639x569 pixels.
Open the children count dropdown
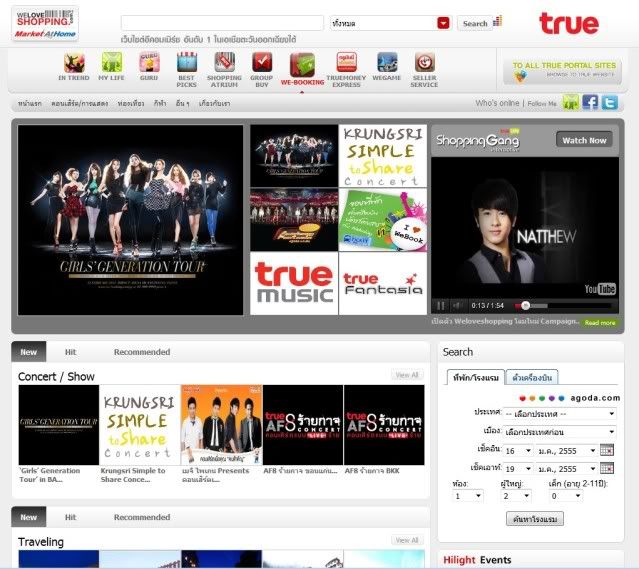[x=566, y=496]
